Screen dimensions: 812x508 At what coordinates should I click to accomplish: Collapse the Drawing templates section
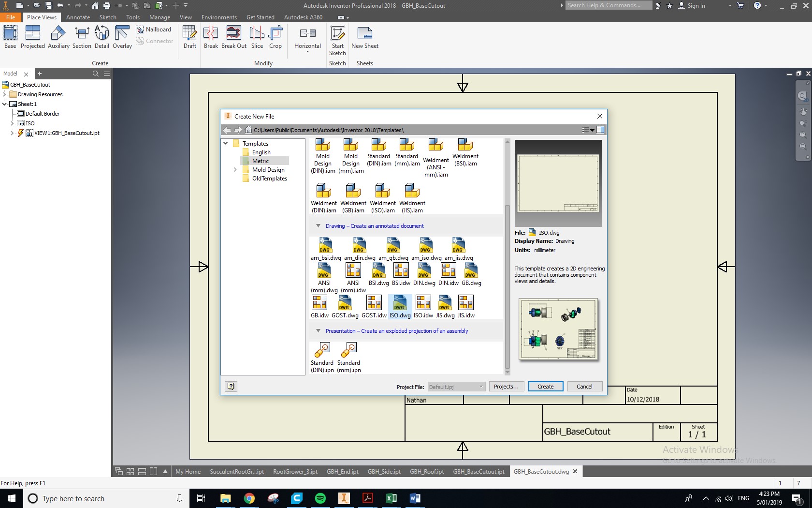point(318,226)
